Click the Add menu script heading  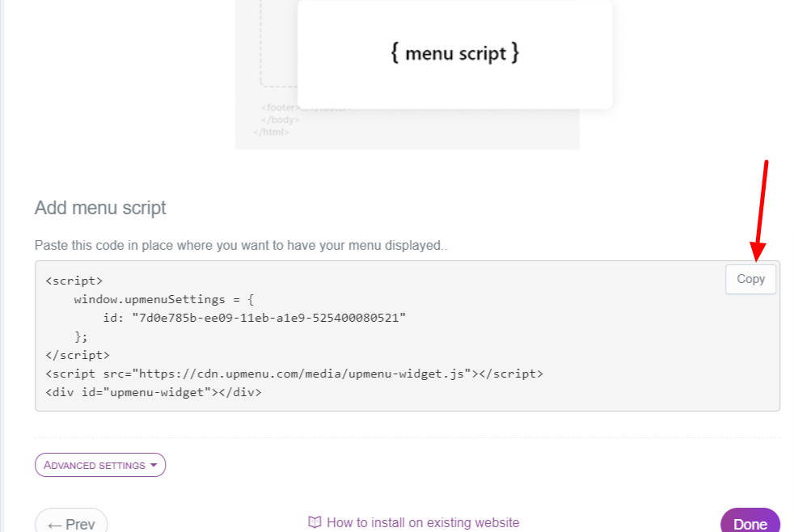click(100, 208)
